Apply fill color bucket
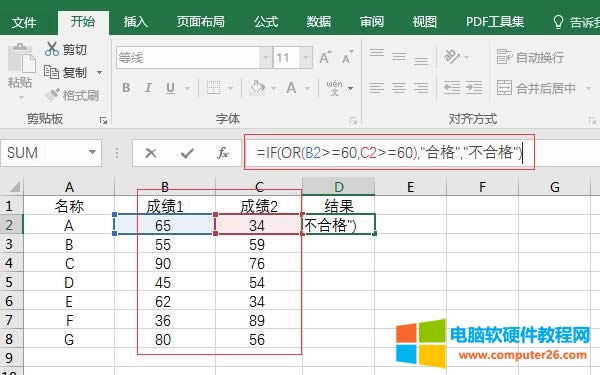Image resolution: width=600 pixels, height=375 pixels. [x=257, y=88]
